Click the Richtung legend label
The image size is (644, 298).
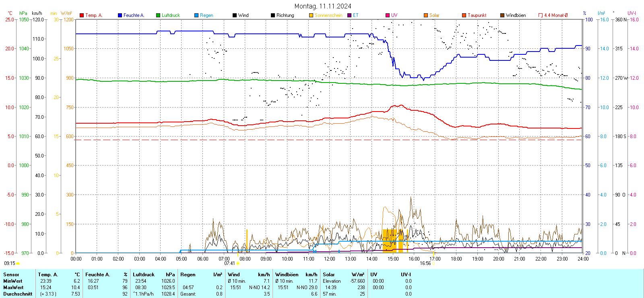pyautogui.click(x=285, y=15)
